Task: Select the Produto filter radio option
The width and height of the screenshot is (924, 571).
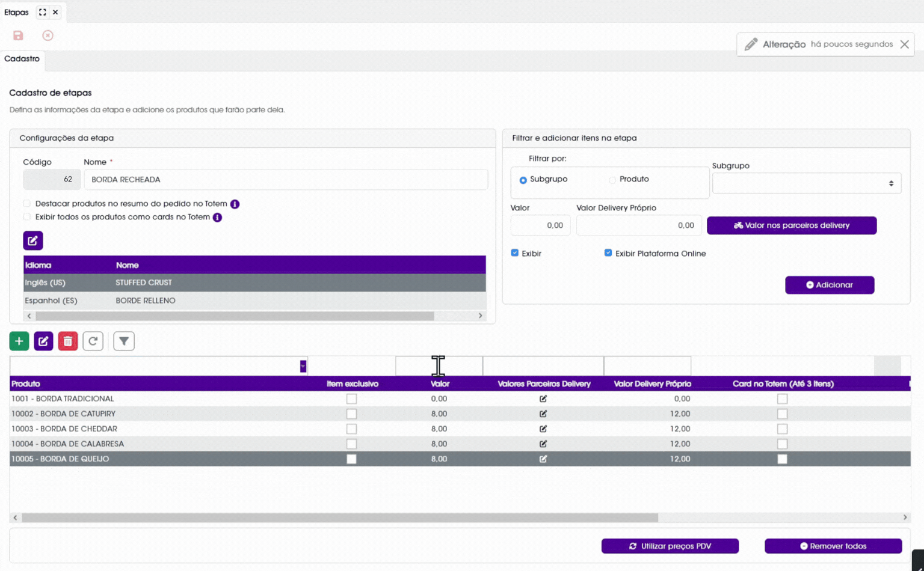Action: (x=612, y=180)
